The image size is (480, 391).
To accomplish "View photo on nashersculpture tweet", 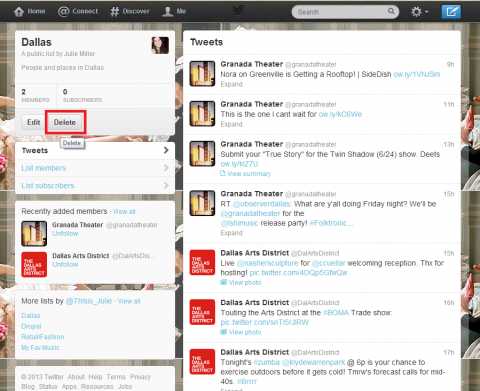I will pyautogui.click(x=241, y=283).
